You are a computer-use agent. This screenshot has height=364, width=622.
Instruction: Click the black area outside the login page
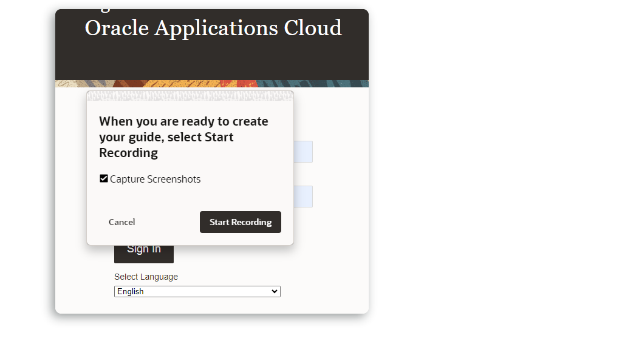498,182
